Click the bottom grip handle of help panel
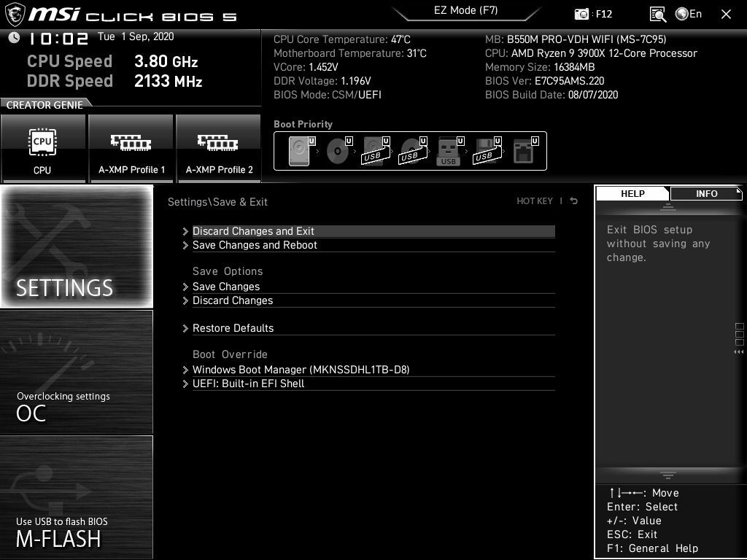Viewport: 747px width, 560px height. (x=668, y=475)
